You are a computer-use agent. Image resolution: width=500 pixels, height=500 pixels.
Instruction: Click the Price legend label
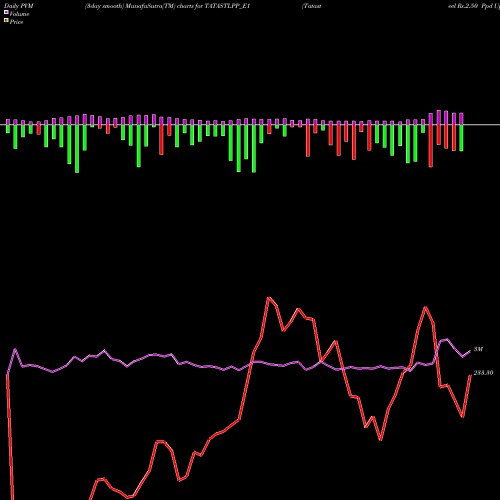coord(16,22)
